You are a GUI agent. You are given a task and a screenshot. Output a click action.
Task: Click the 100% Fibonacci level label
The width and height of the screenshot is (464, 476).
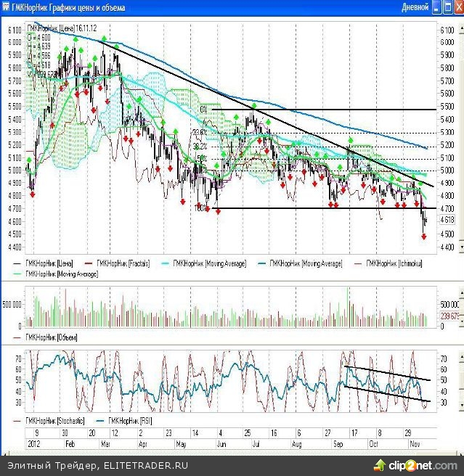200,208
